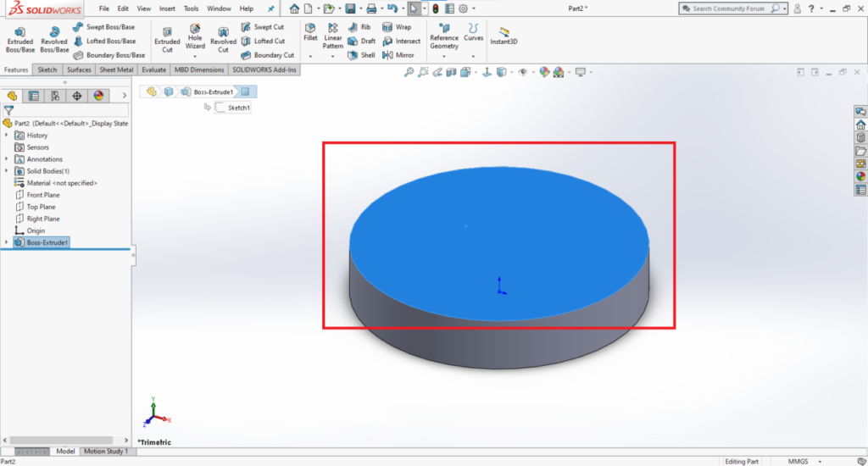Click the Rebuild traffic light icon
The height and width of the screenshot is (466, 868).
click(435, 8)
